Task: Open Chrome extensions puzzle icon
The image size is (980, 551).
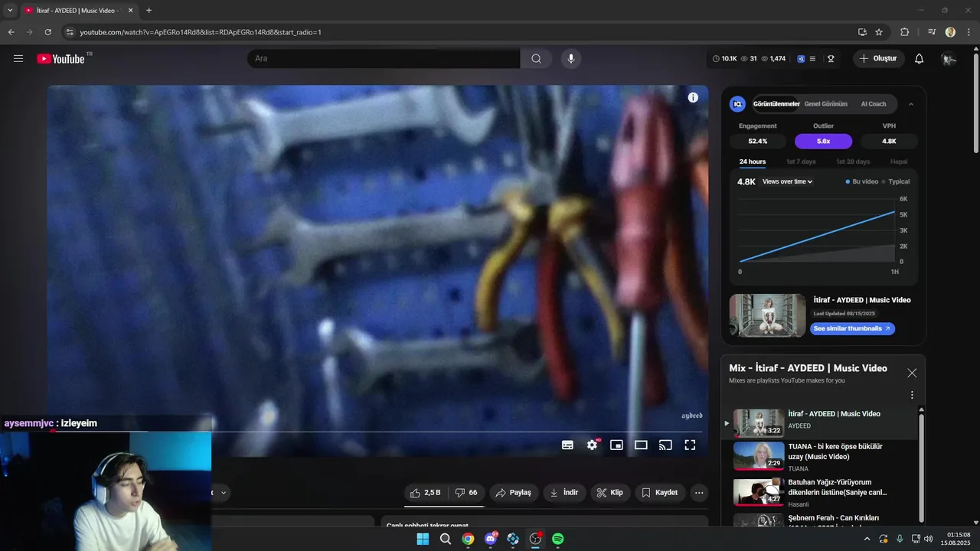Action: (905, 32)
